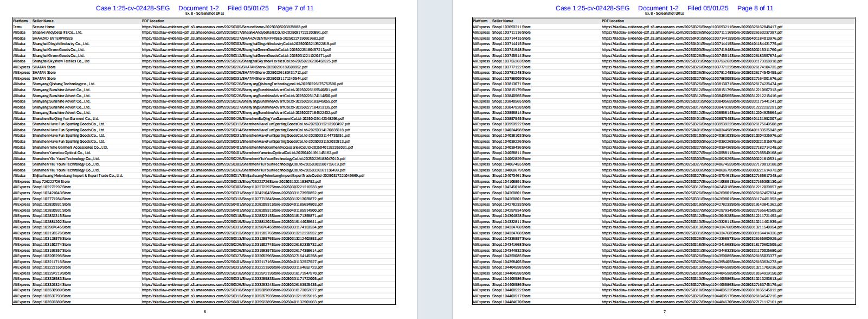Screen dimensions: 868x319
Task: Click the Shenyang Qishang Technology seller name
Action: pyautogui.click(x=63, y=84)
